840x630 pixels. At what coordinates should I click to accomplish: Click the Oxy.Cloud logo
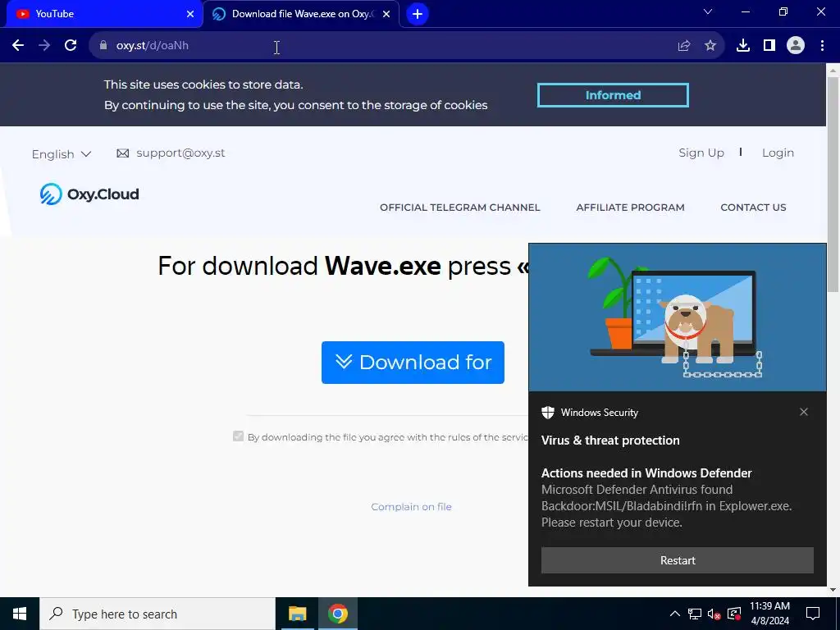point(89,194)
